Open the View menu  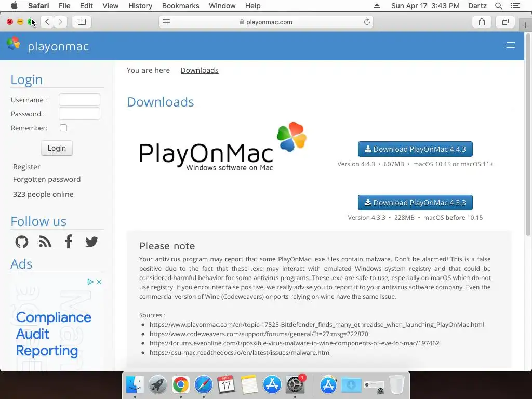pyautogui.click(x=111, y=6)
